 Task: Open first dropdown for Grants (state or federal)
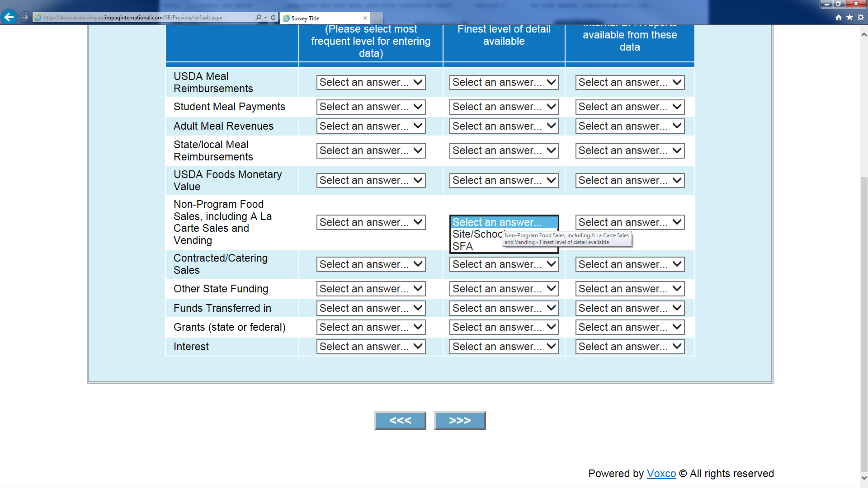click(x=371, y=327)
